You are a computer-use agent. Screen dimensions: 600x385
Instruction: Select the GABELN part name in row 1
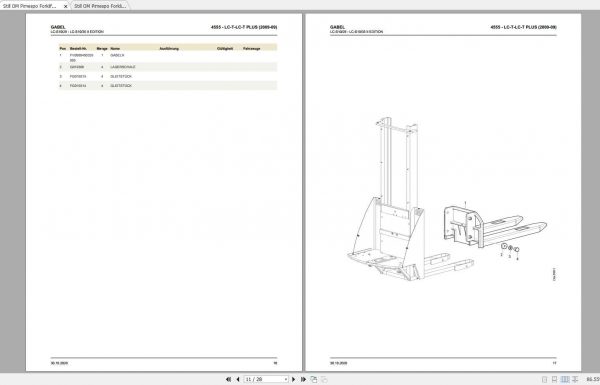pyautogui.click(x=117, y=55)
